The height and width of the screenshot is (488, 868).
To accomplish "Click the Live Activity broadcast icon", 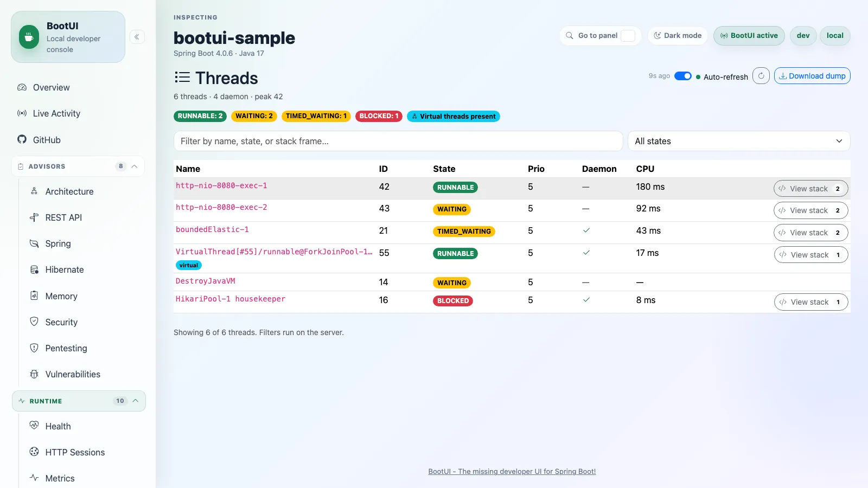I will pos(22,113).
